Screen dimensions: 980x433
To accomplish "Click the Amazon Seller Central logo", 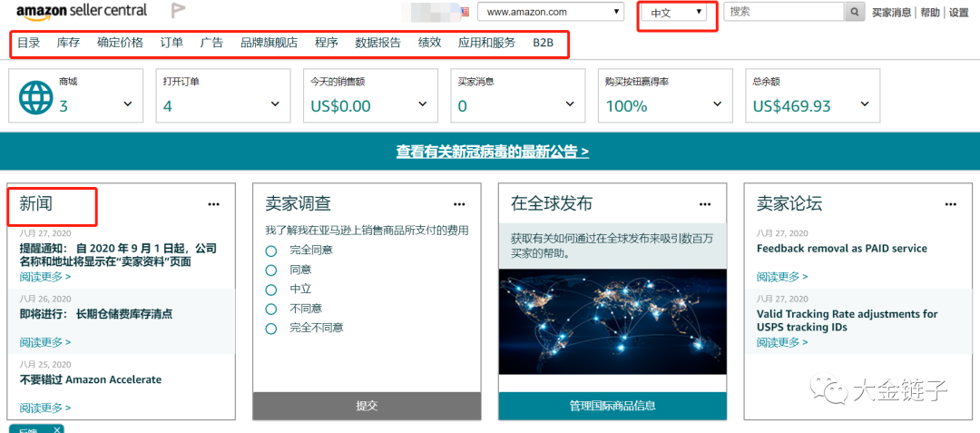I will (x=82, y=11).
